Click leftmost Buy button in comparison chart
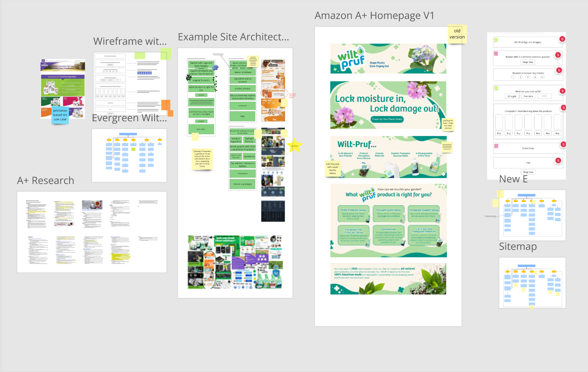This screenshot has width=588, height=372. click(499, 133)
